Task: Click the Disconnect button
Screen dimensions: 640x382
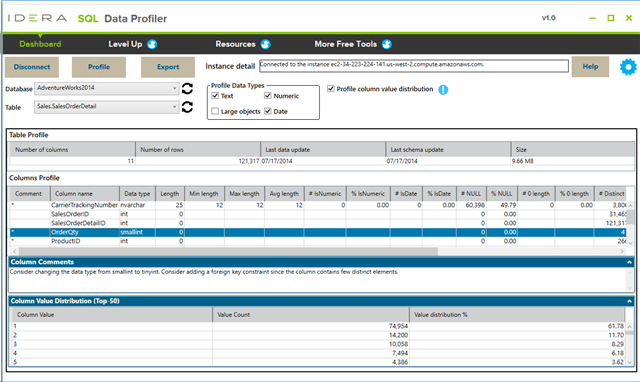Action: tap(32, 67)
